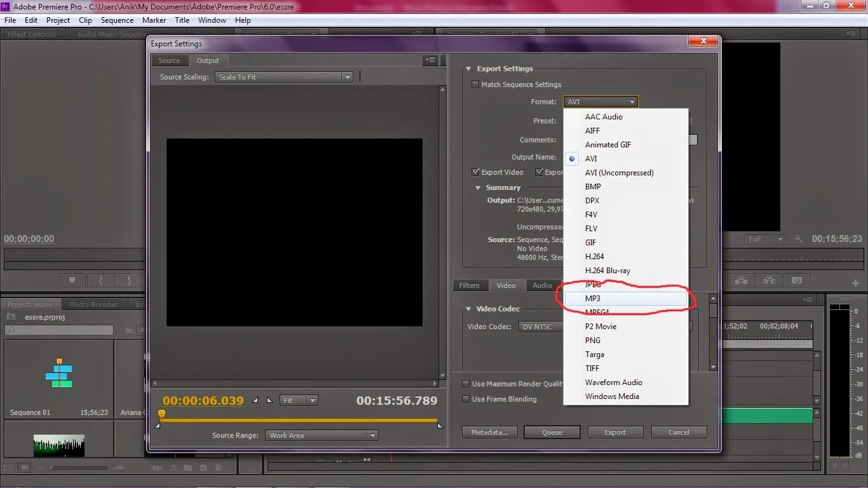Click the plus Button Editor icon
Screen dimensions: 868x488
pos(855,283)
